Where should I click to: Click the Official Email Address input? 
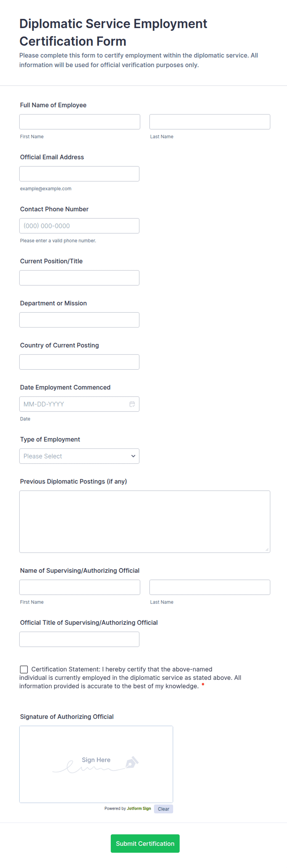point(79,174)
